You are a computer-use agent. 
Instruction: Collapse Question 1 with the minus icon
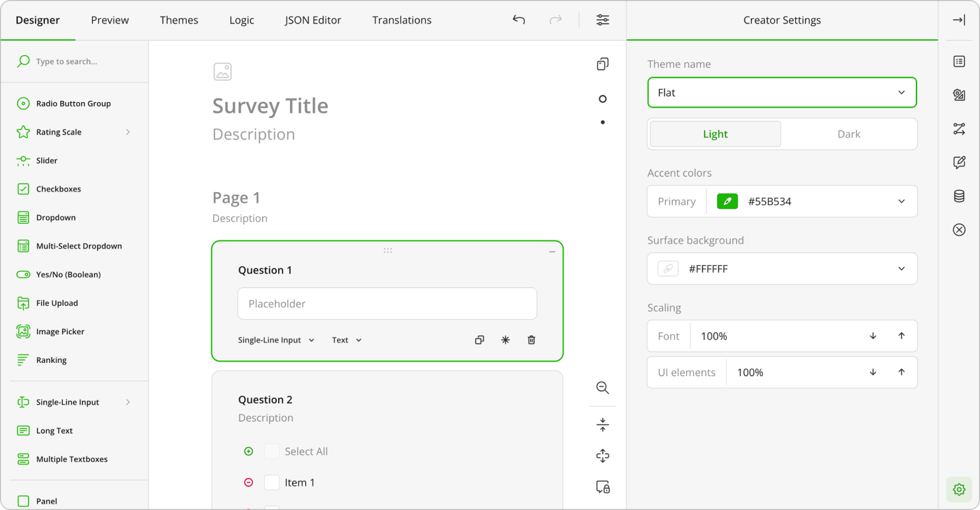[x=552, y=252]
